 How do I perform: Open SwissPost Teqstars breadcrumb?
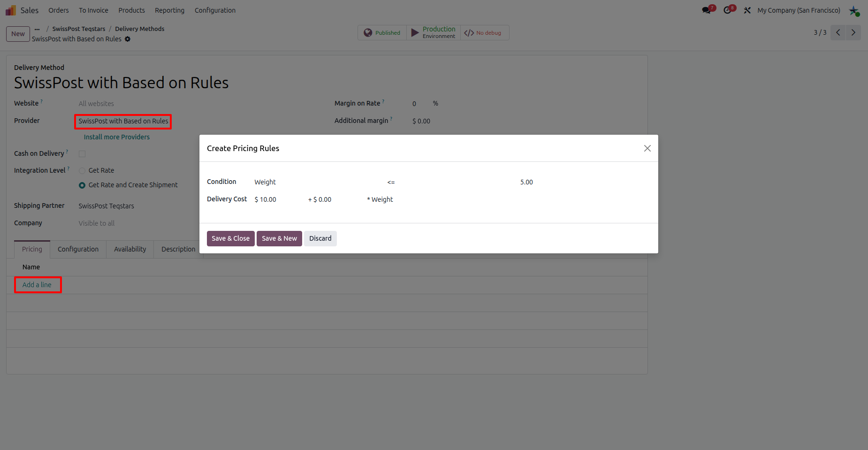point(79,29)
